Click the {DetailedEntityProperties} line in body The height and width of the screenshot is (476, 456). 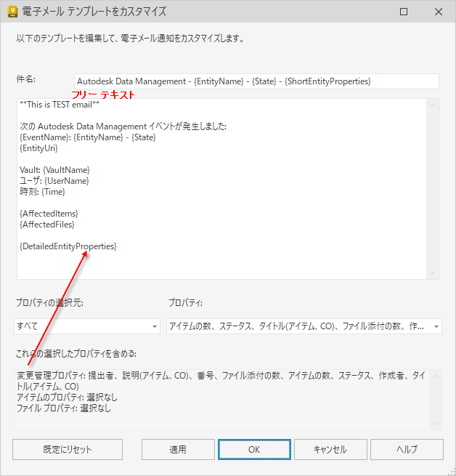[68, 246]
